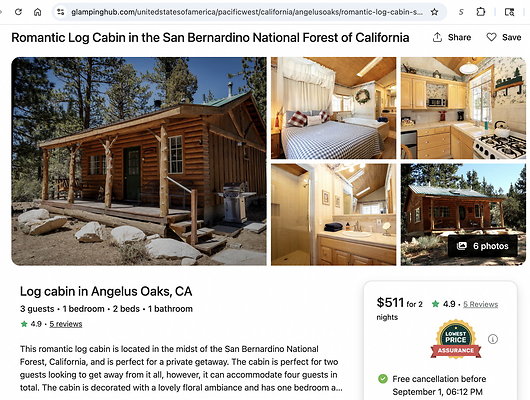
Task: Open the 5 reviews link under listing title
Action: pyautogui.click(x=66, y=324)
